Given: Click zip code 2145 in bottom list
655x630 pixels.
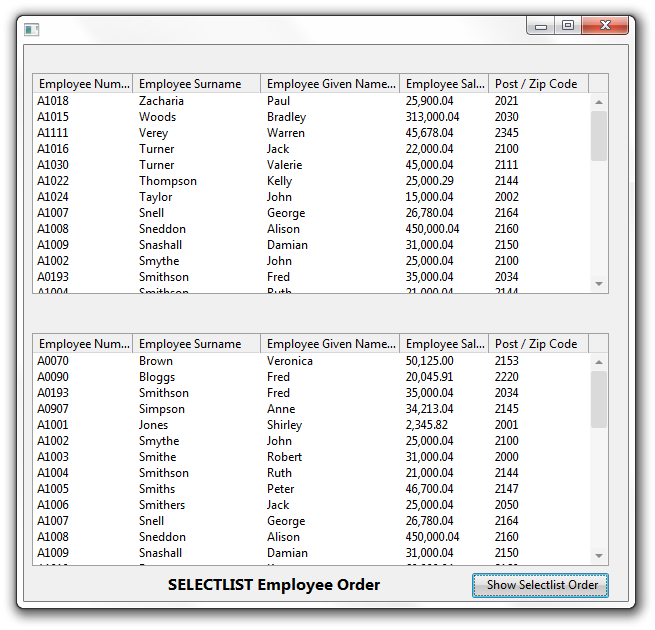Looking at the screenshot, I should [507, 409].
